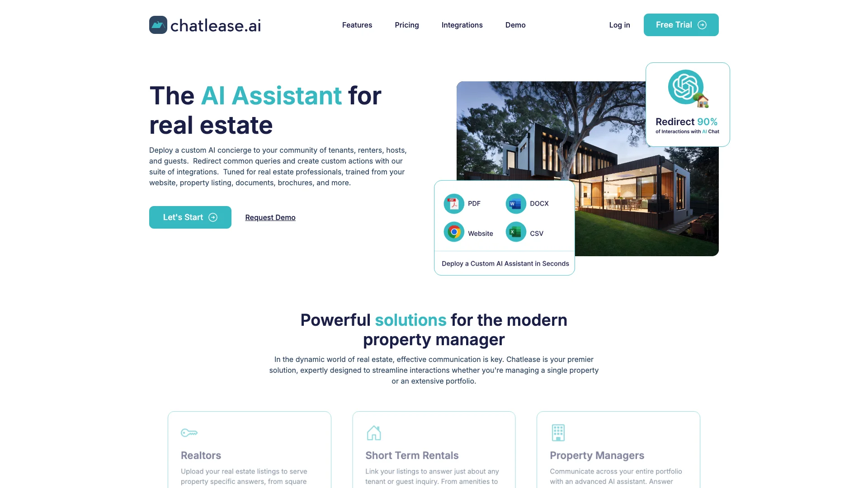Click the ChatGPT/OpenAI icon in overlay
The height and width of the screenshot is (488, 868).
pyautogui.click(x=684, y=89)
